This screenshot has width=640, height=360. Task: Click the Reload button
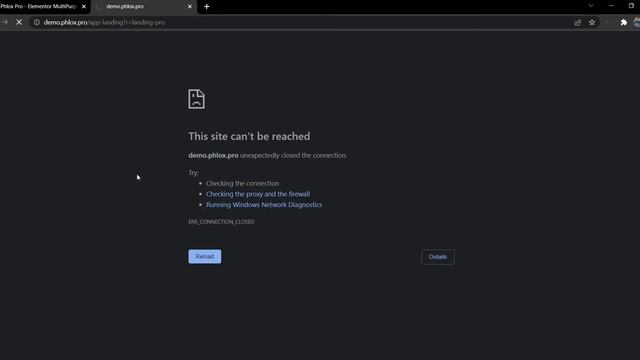pos(204,256)
